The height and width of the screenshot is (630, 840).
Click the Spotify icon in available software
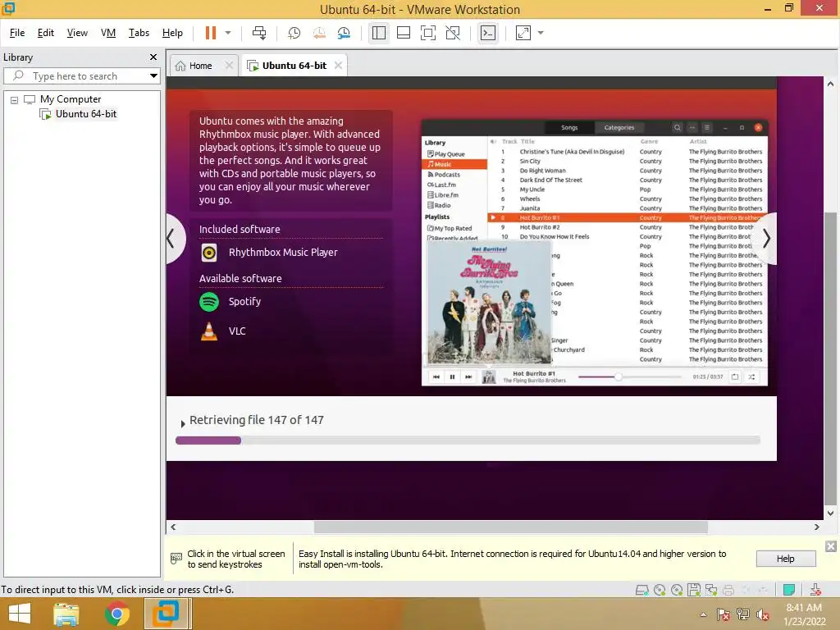(209, 302)
